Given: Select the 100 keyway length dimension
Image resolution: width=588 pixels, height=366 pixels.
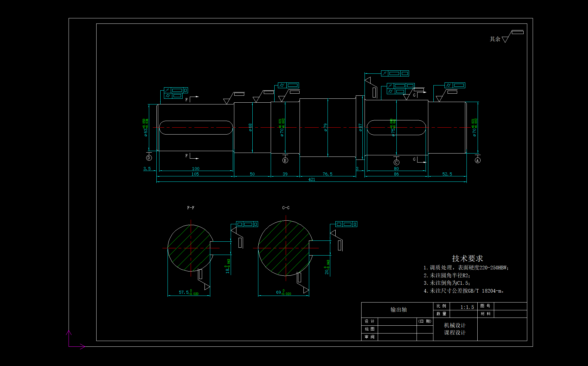Looking at the screenshot, I should point(195,169).
